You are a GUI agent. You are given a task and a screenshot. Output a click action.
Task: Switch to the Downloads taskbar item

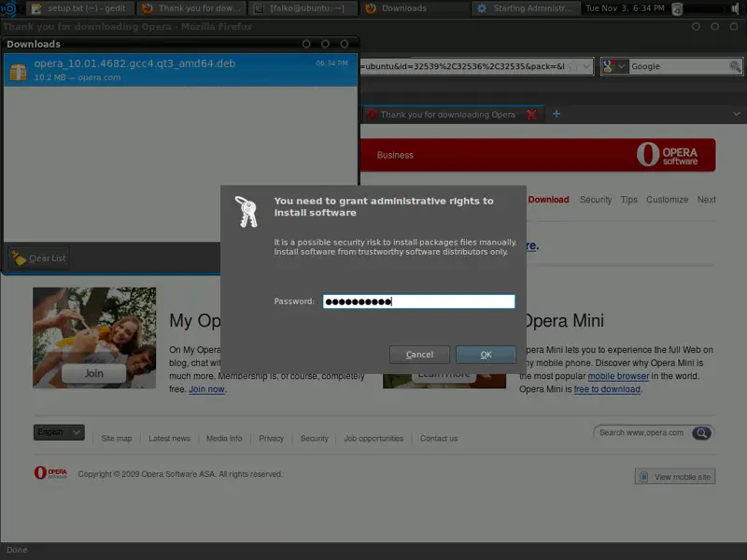tap(415, 8)
